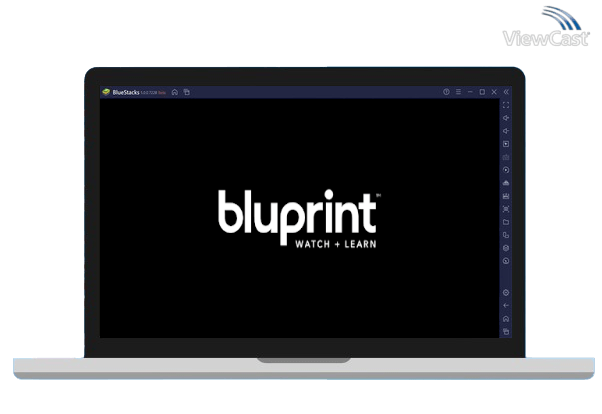Close the BlueStacks window
This screenshot has width=602, height=414.
pos(494,92)
